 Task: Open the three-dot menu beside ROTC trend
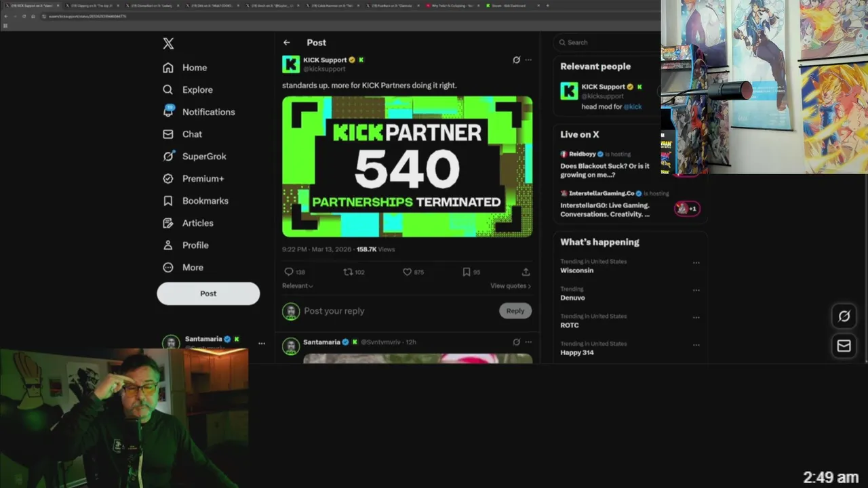(x=696, y=318)
